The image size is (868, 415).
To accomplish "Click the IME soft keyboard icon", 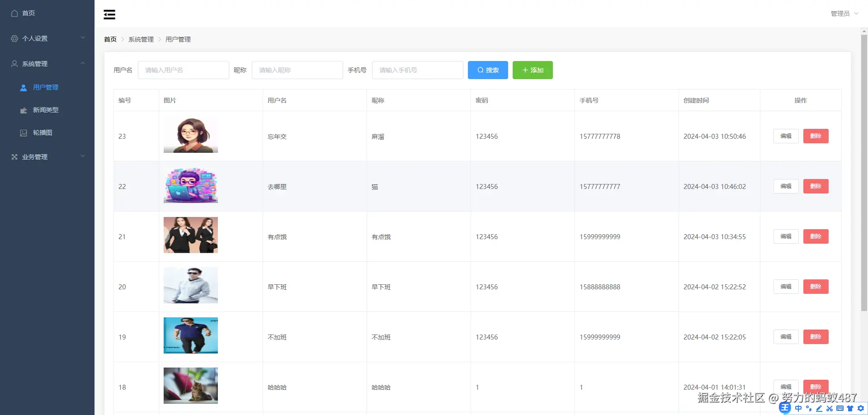I will pyautogui.click(x=840, y=408).
